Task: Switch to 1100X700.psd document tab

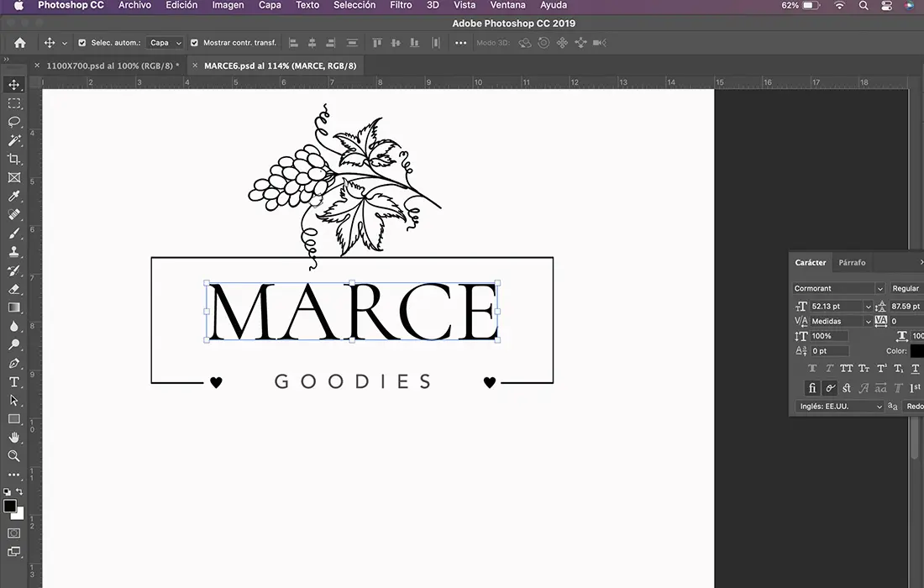Action: tap(113, 66)
